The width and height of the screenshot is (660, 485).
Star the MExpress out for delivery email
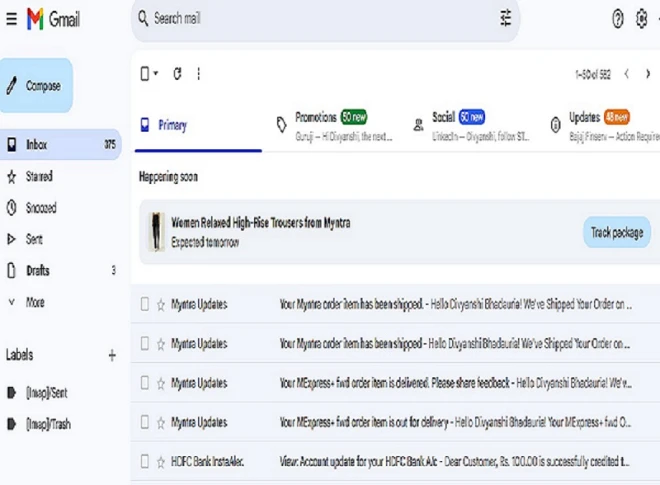161,422
